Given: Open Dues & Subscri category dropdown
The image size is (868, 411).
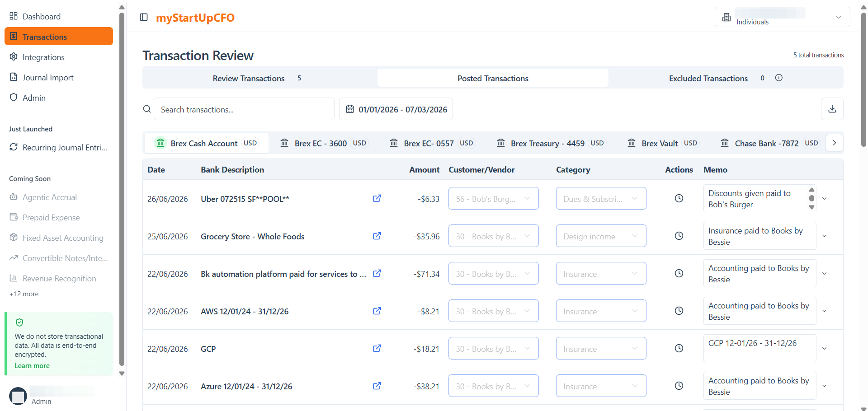Looking at the screenshot, I should tap(601, 198).
